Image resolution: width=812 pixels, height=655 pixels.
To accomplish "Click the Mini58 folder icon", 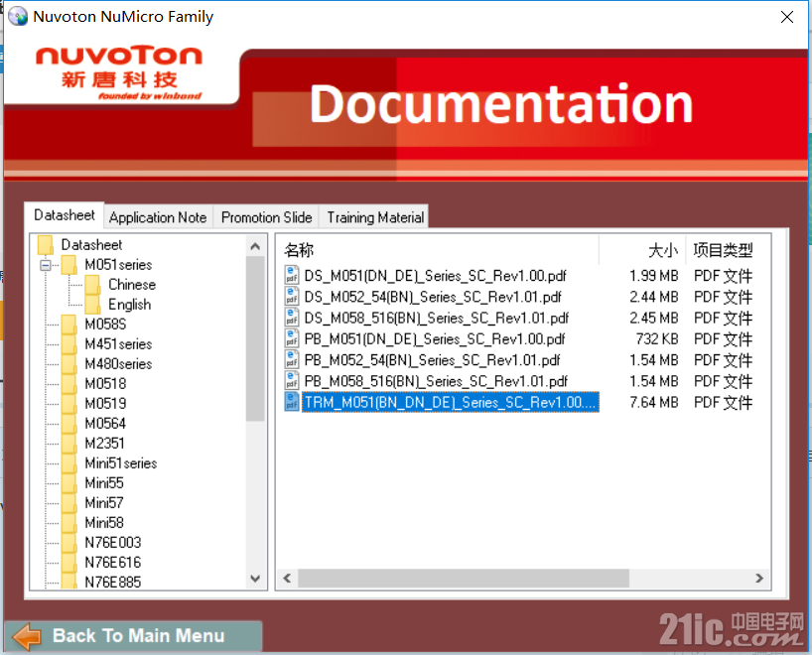I will click(x=68, y=522).
